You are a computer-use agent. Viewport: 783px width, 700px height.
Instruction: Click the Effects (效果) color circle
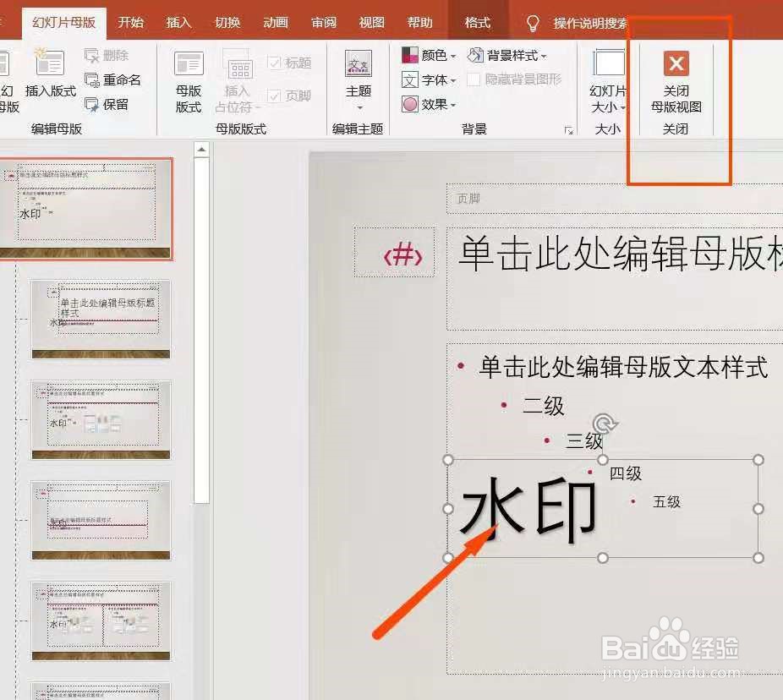coord(409,104)
